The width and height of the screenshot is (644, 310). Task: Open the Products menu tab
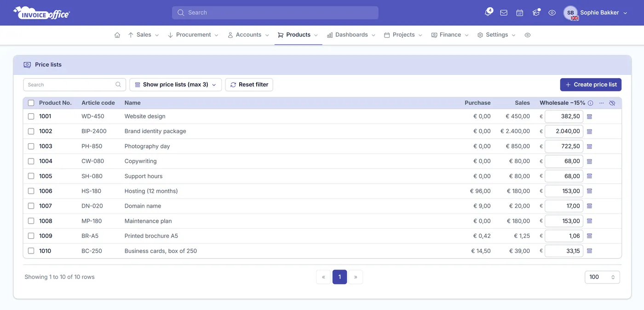(x=298, y=35)
